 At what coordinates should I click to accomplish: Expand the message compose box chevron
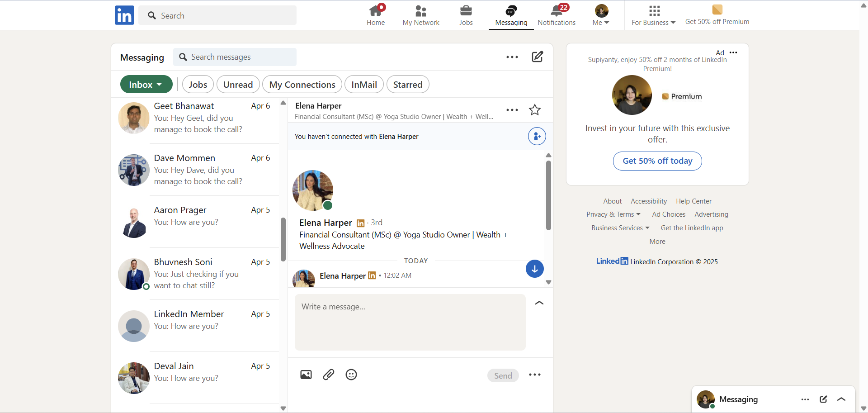pos(539,303)
